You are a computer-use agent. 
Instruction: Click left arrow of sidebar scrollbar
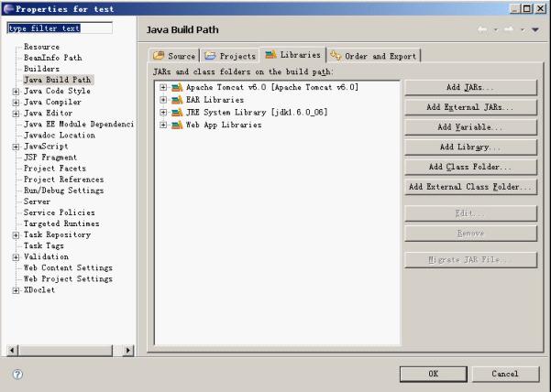click(12, 350)
